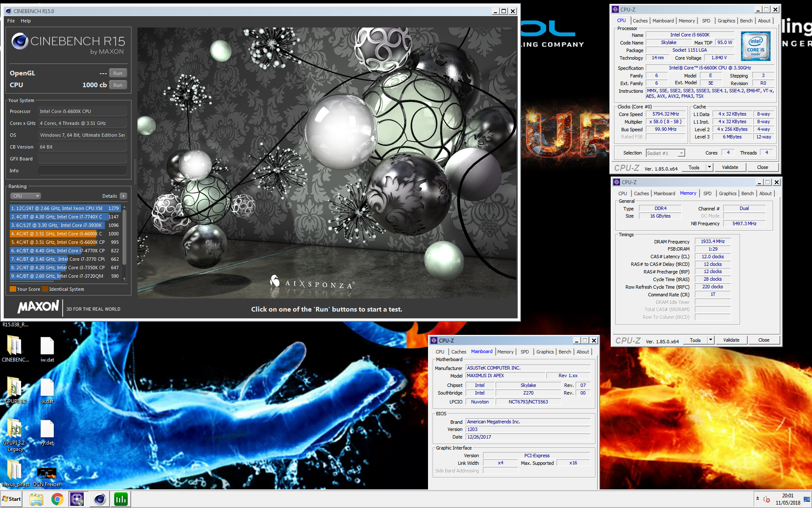Image resolution: width=812 pixels, height=508 pixels.
Task: Open the volume tray icon
Action: [x=766, y=500]
